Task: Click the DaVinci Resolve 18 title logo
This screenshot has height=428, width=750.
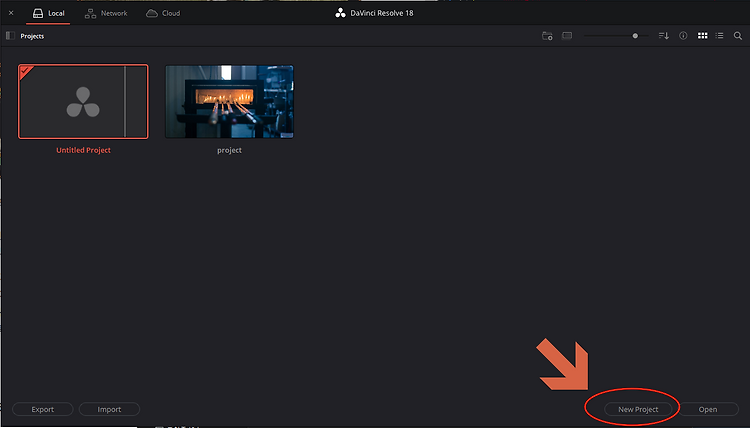Action: 340,13
